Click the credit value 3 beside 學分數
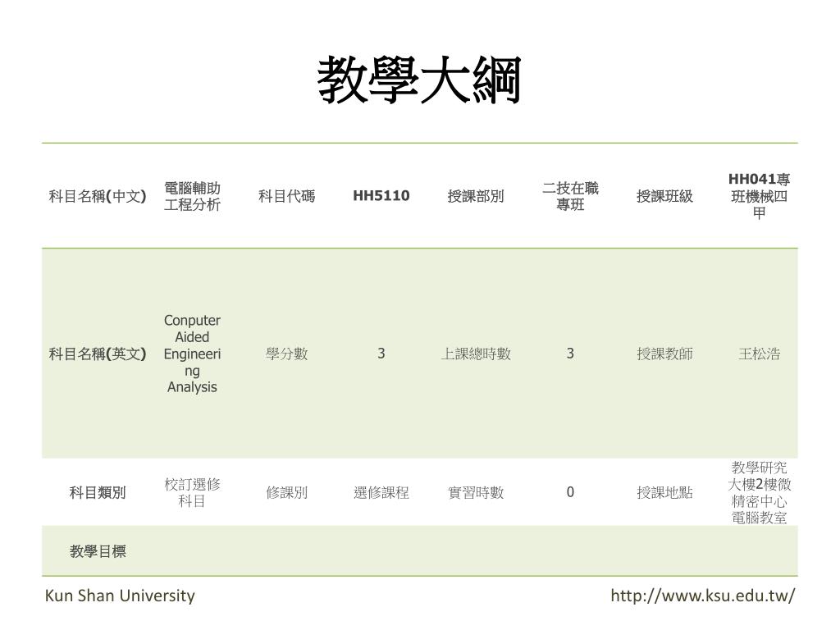This screenshot has width=840, height=630. pos(381,354)
